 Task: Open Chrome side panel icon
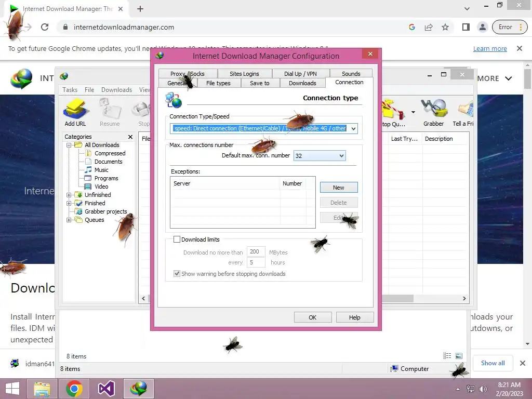466,27
